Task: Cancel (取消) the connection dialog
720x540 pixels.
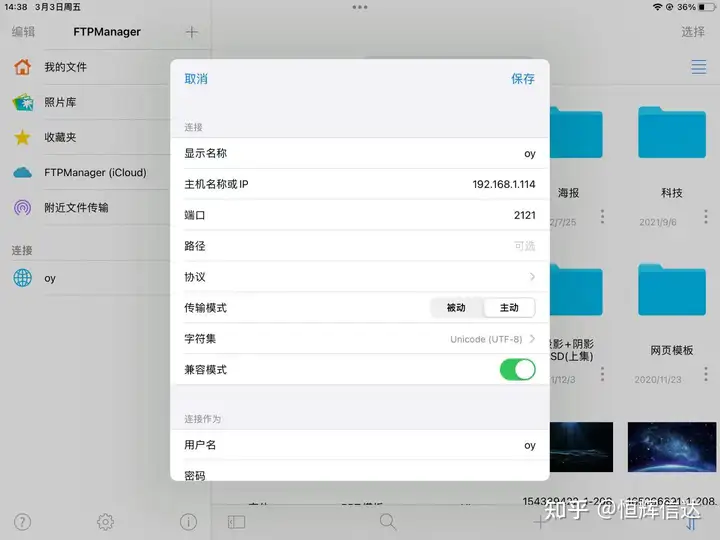Action: (196, 79)
